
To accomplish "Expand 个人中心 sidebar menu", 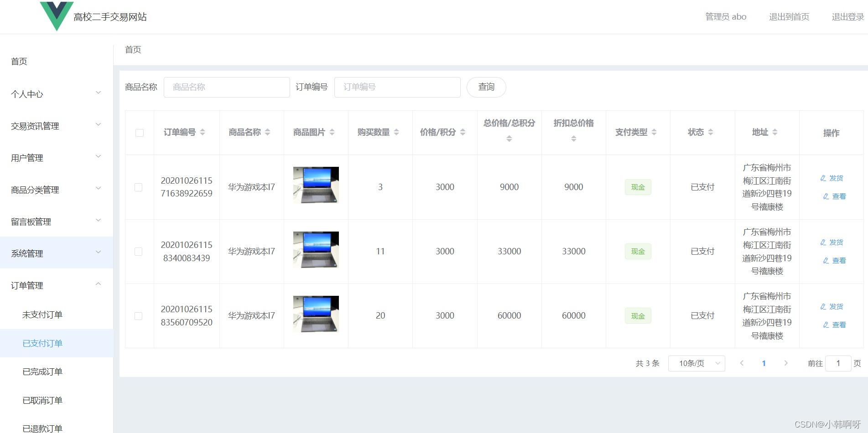I will click(x=57, y=94).
